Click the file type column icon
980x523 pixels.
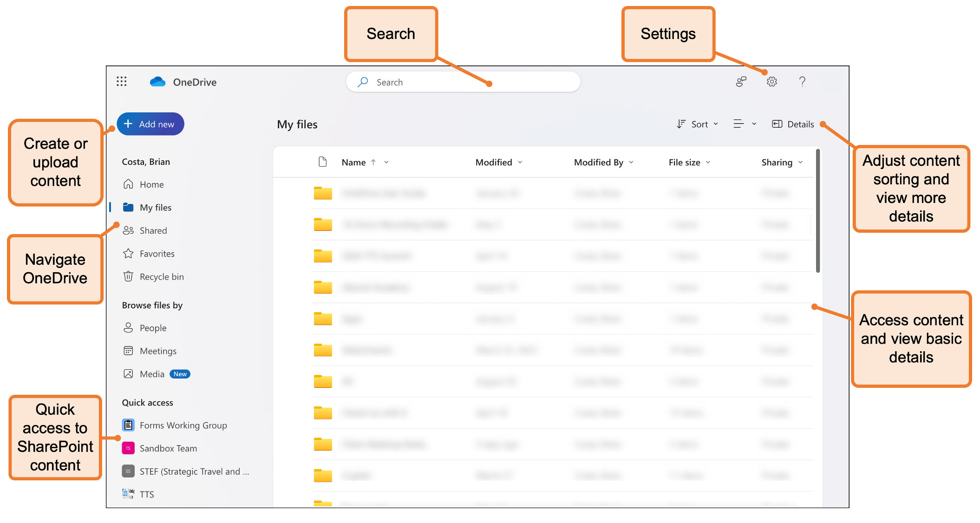pyautogui.click(x=322, y=162)
